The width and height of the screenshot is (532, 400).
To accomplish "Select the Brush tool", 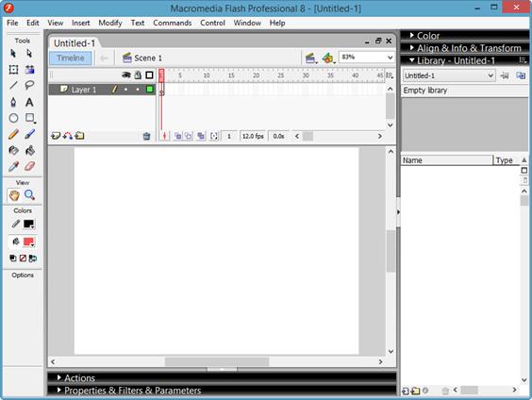I will coord(29,134).
